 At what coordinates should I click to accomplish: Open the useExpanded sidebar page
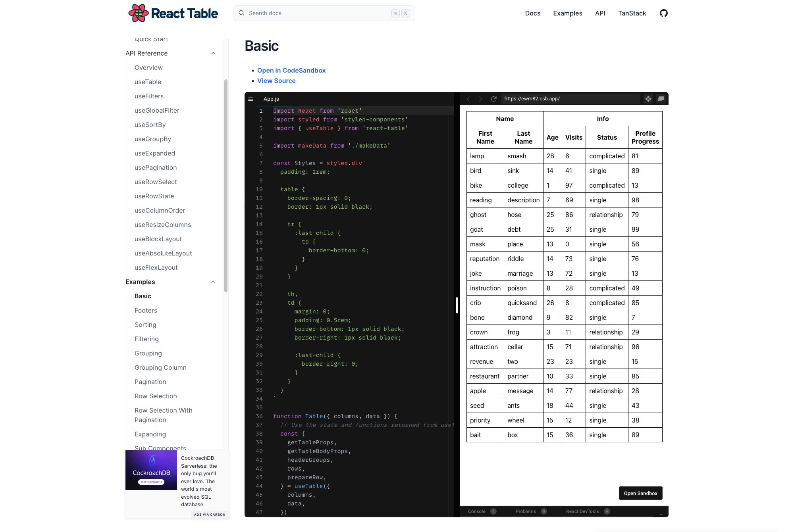click(x=154, y=153)
